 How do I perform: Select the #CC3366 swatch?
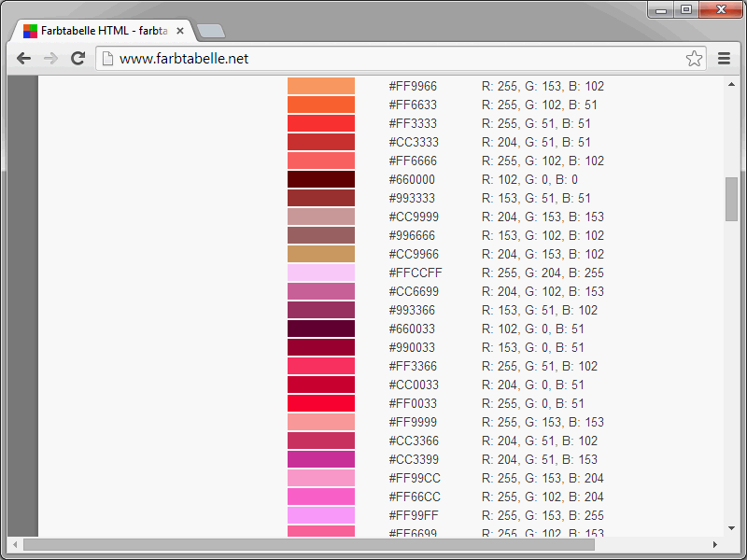[x=321, y=441]
